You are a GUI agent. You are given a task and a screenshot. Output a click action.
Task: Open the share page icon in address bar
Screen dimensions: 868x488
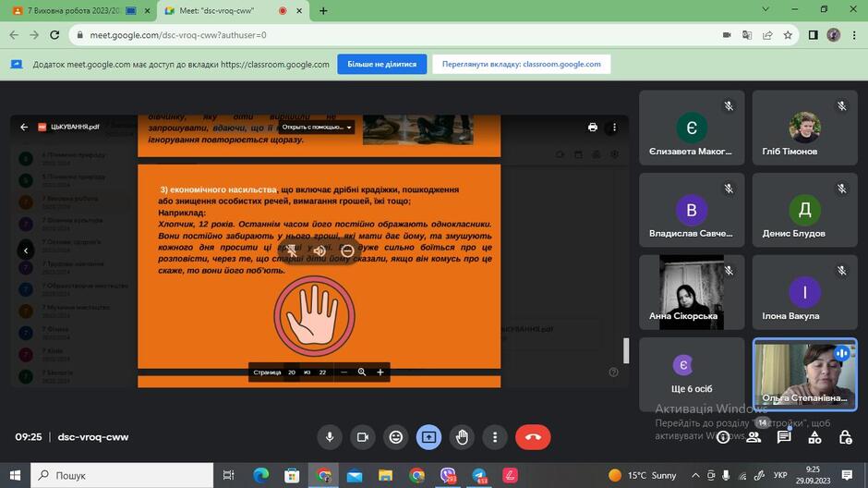point(767,35)
